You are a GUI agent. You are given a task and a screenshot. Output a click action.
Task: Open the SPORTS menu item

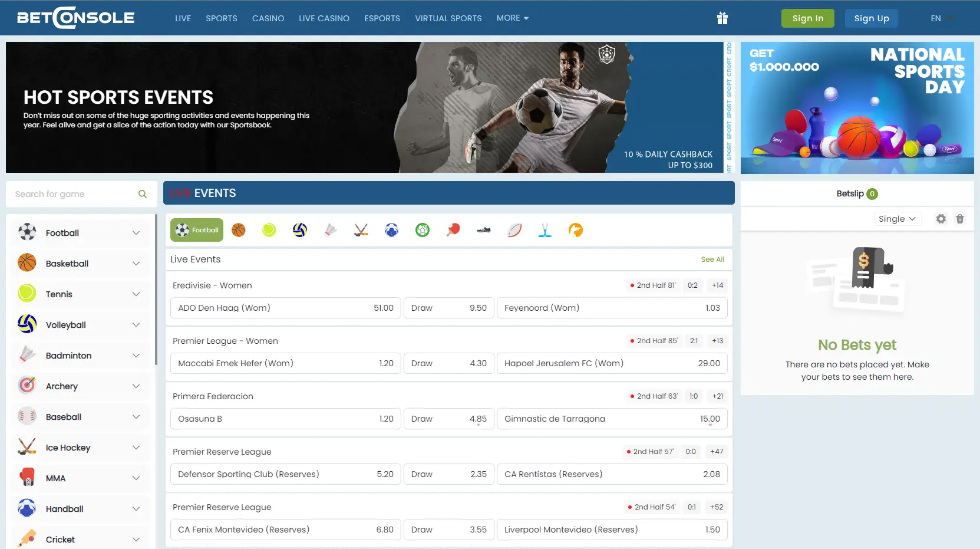click(222, 18)
